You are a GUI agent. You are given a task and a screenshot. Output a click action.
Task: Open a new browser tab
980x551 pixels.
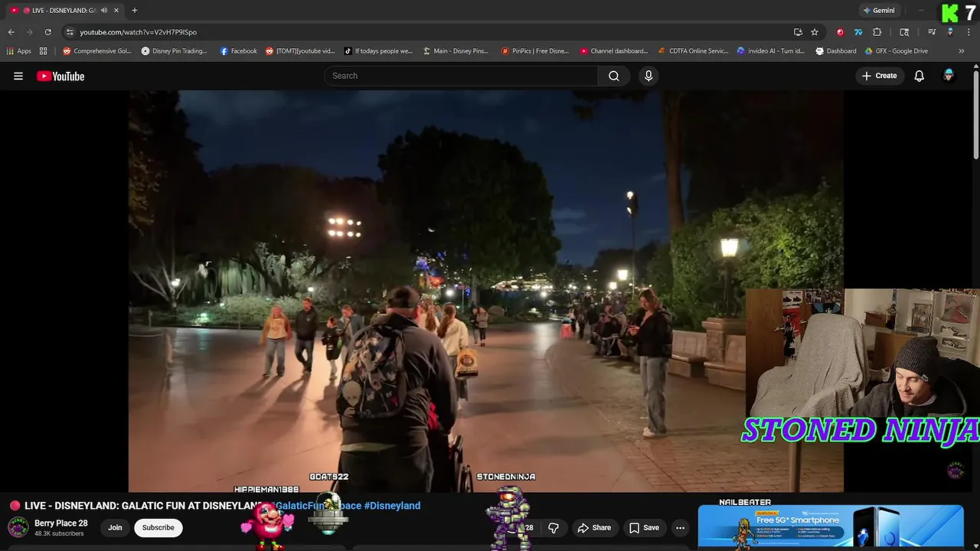134,11
